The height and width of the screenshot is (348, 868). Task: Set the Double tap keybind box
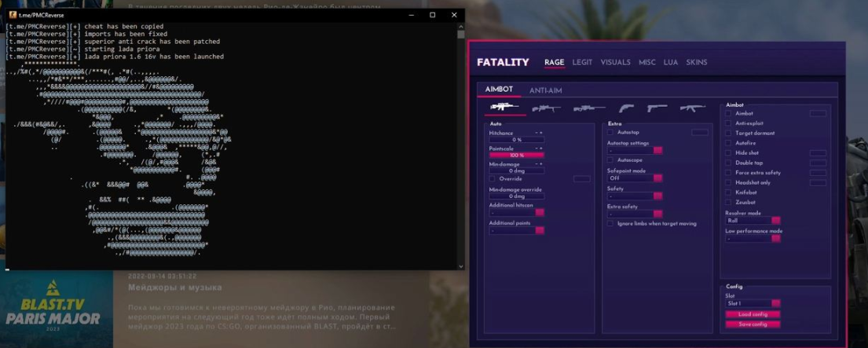pos(819,163)
